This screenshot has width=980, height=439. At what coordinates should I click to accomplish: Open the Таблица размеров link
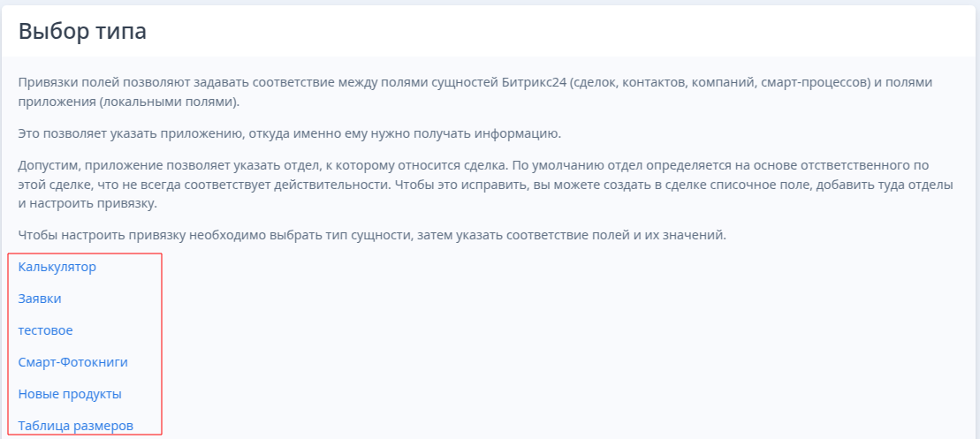(76, 426)
